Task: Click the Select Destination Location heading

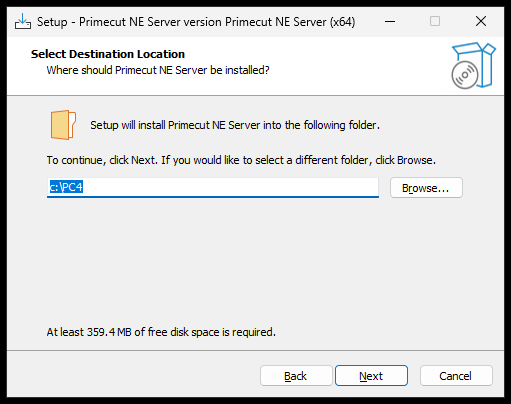Action: coord(108,54)
